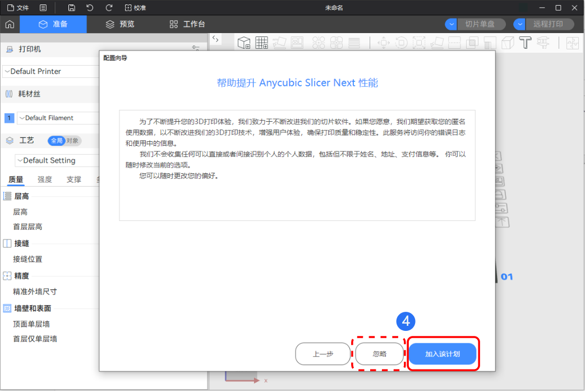Click the 接缝位置 setting
Screen dimensions: 585x392
27,259
